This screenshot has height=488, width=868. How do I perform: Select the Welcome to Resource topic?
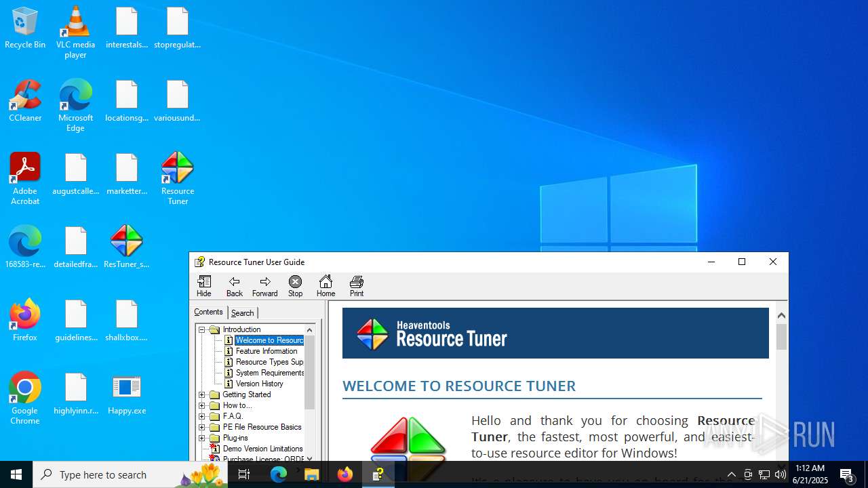point(269,340)
